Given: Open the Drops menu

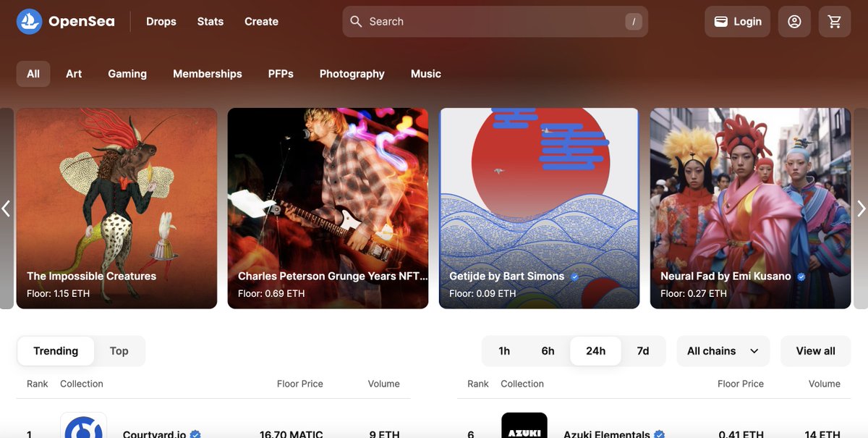Looking at the screenshot, I should coord(161,22).
